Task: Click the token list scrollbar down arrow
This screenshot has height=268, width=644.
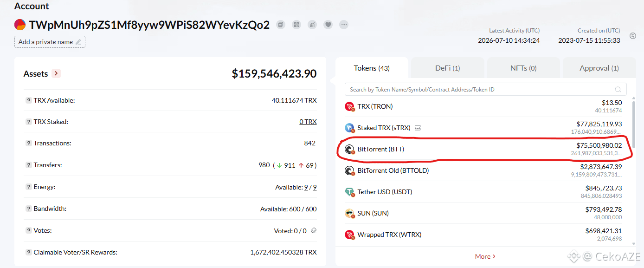Action: point(634,243)
